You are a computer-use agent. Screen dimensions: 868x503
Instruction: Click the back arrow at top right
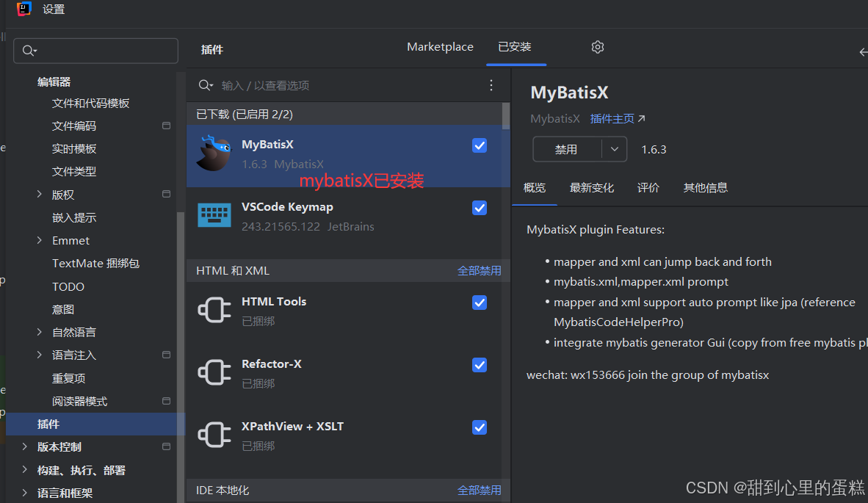863,52
